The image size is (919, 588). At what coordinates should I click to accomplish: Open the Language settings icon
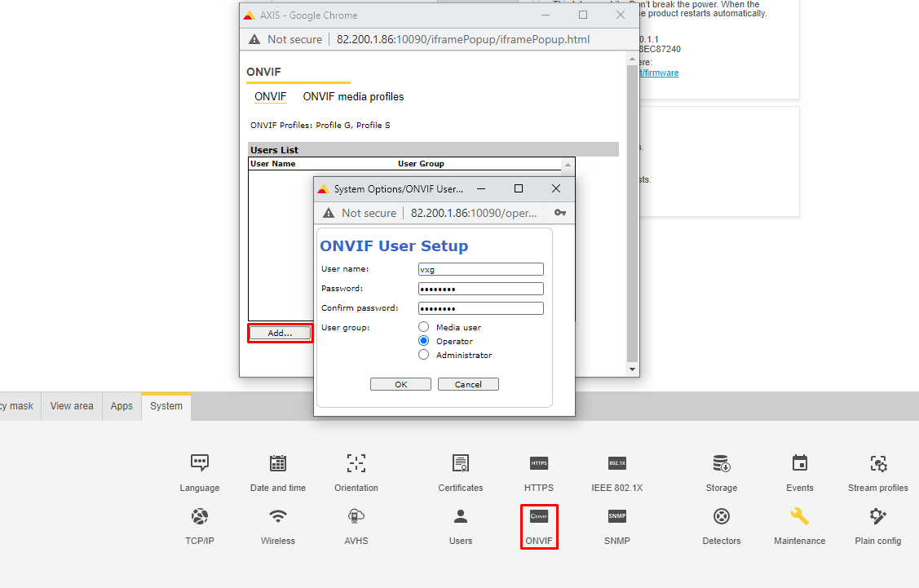click(x=200, y=464)
